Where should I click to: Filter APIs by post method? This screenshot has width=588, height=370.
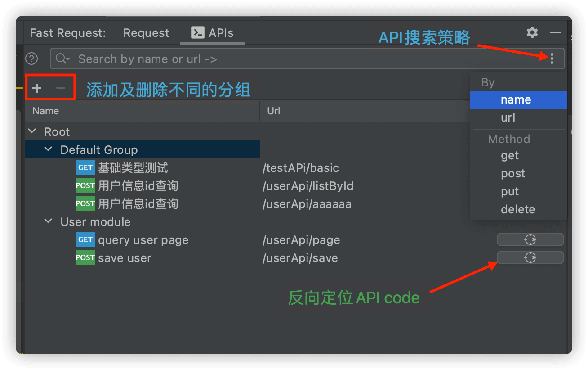512,173
